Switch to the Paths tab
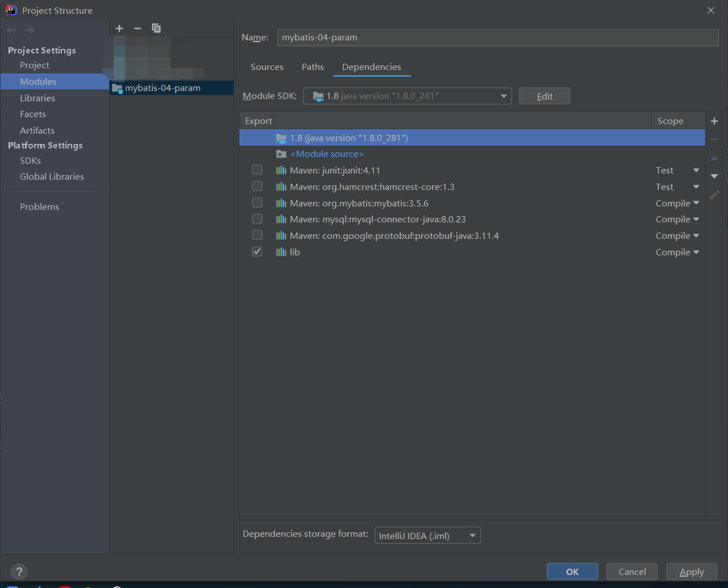The width and height of the screenshot is (728, 588). (313, 67)
